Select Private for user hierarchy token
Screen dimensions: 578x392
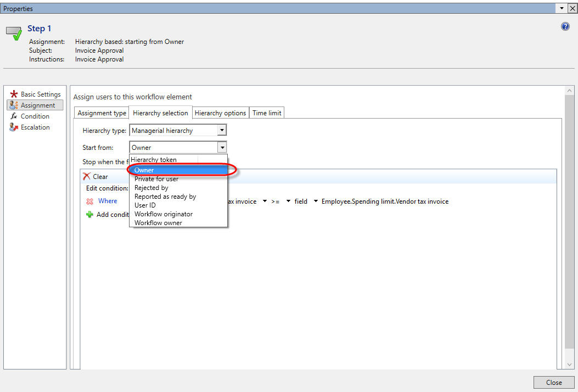[155, 178]
